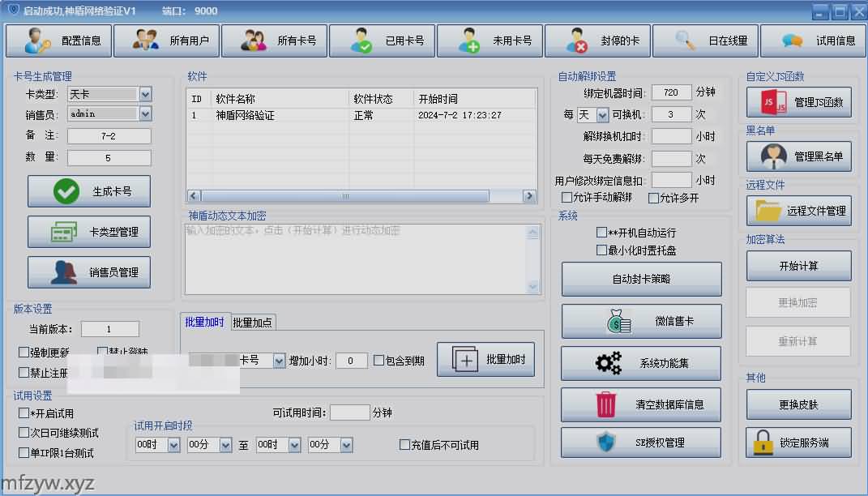Select the 批量加时 tab
Viewport: 868px width, 496px height.
click(205, 322)
